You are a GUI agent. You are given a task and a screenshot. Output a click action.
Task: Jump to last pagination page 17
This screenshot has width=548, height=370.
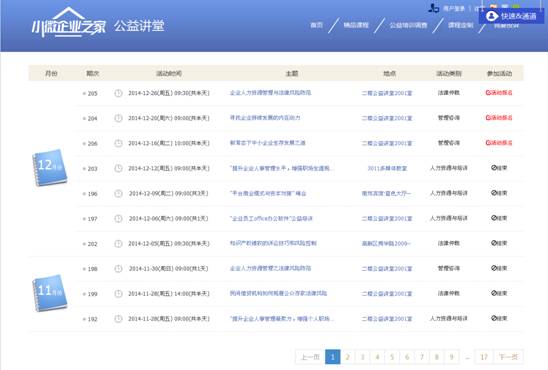[484, 357]
